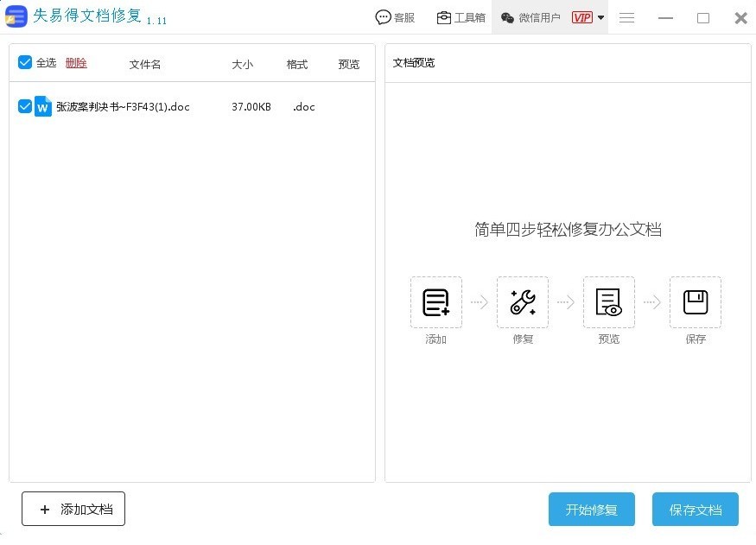Click the 添加 step icon
This screenshot has height=545, width=756.
[x=435, y=302]
